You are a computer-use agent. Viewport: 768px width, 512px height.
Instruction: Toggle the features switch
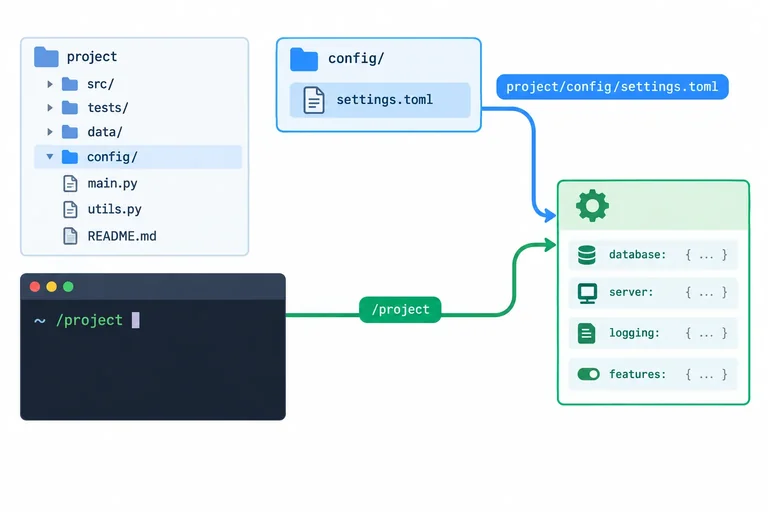[588, 374]
